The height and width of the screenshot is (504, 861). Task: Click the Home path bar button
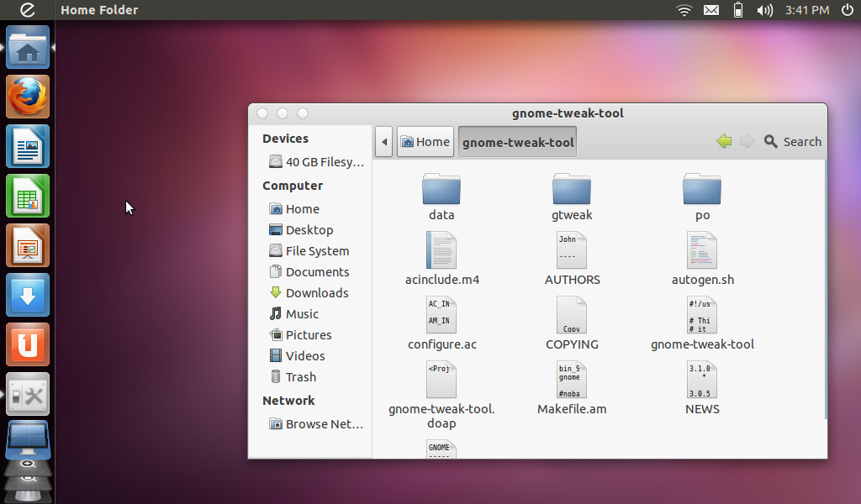(x=425, y=141)
